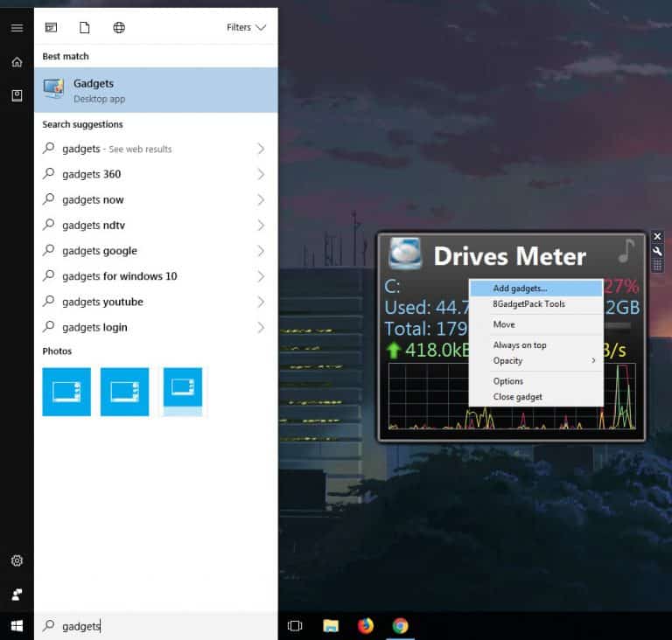This screenshot has width=672, height=640.
Task: Open the first photo thumbnail
Action: [x=66, y=392]
